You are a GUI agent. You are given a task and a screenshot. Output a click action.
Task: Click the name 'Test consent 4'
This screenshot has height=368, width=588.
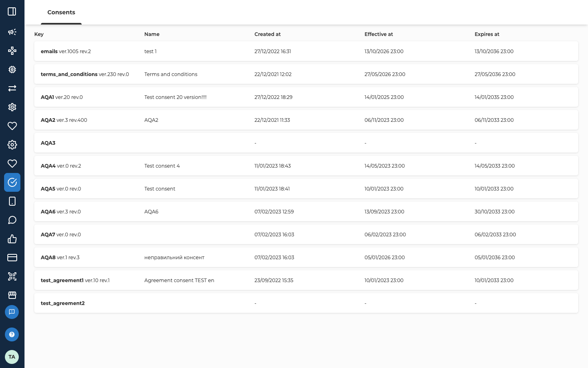pos(162,166)
